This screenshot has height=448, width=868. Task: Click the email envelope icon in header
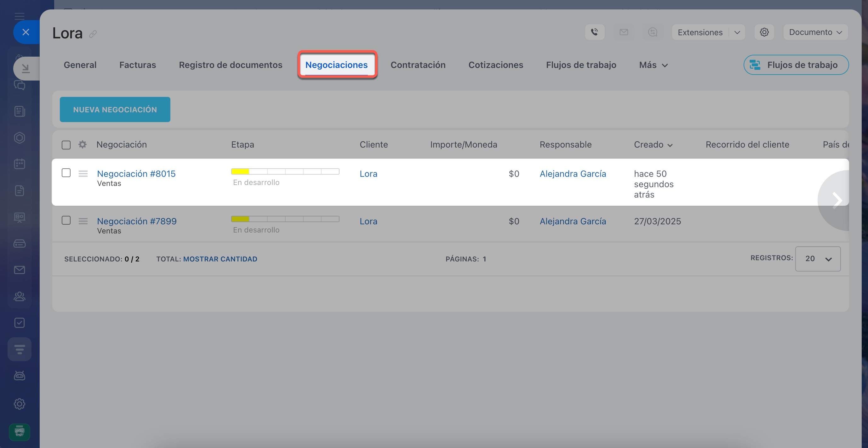[624, 32]
